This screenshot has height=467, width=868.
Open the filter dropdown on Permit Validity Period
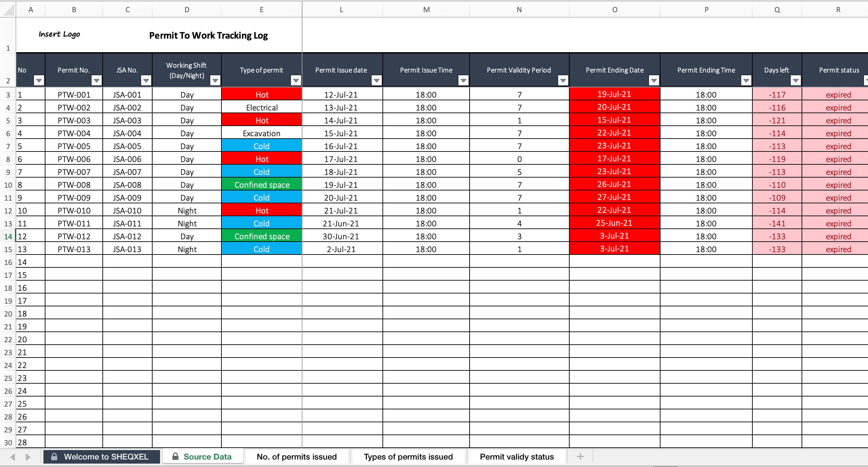coord(563,81)
